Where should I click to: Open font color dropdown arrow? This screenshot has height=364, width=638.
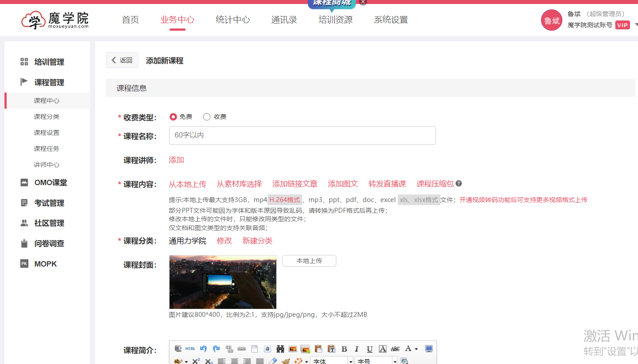click(x=416, y=349)
